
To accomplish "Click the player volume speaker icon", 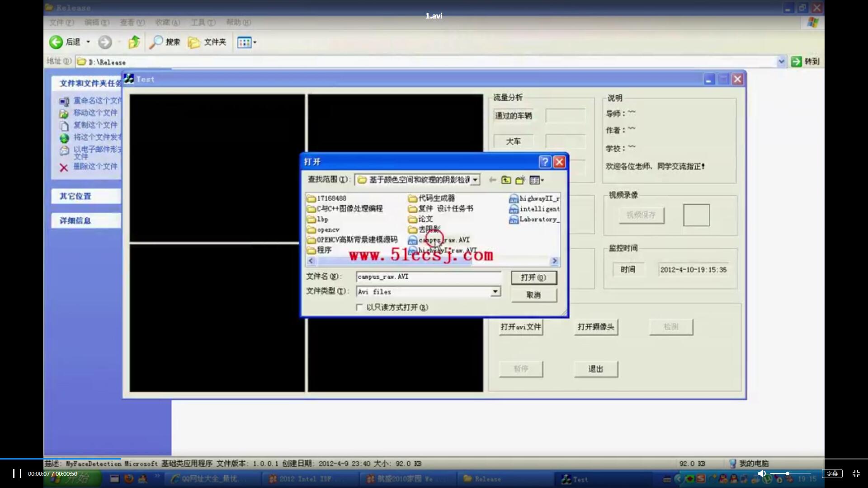I will point(762,474).
